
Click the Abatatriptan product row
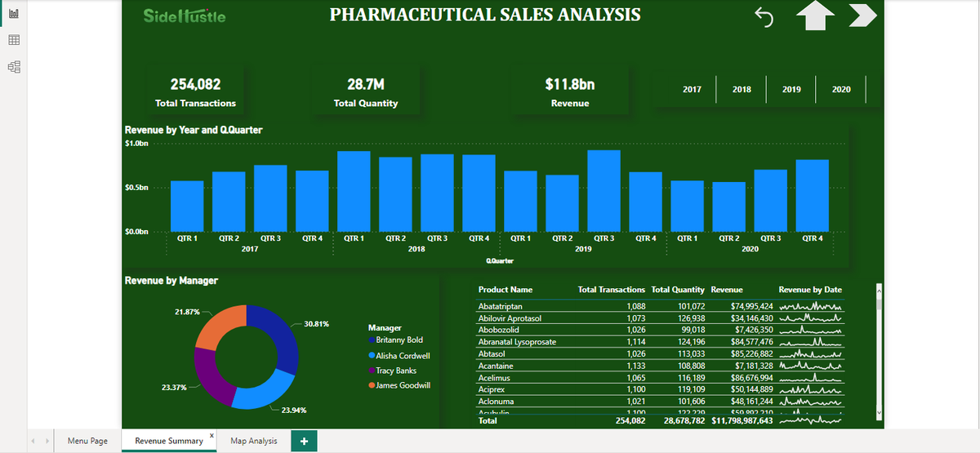pyautogui.click(x=661, y=306)
